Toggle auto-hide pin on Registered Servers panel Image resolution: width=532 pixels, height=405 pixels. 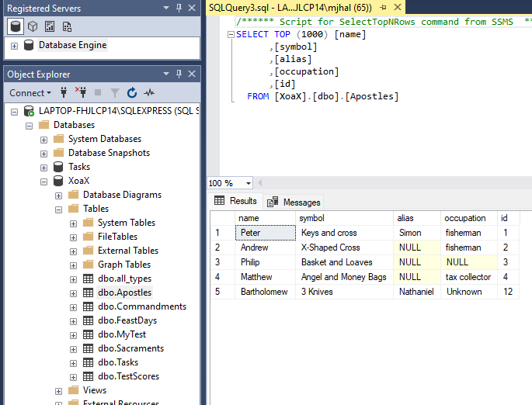[179, 8]
